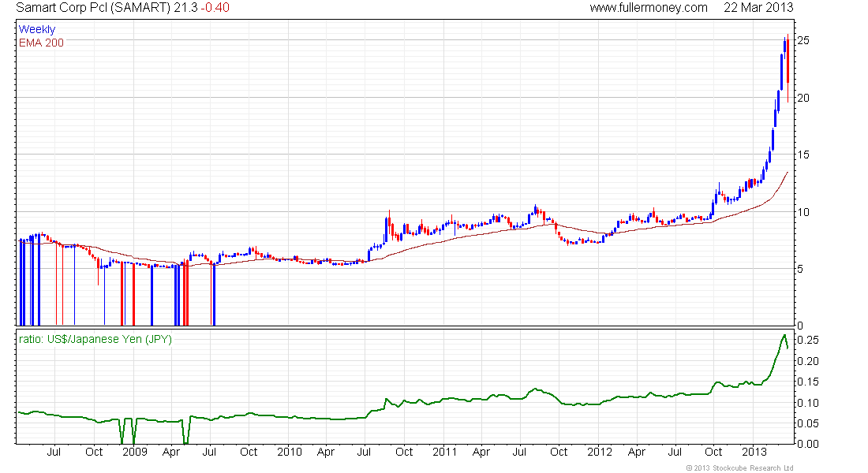Select the Weekly timeframe label

(x=37, y=29)
